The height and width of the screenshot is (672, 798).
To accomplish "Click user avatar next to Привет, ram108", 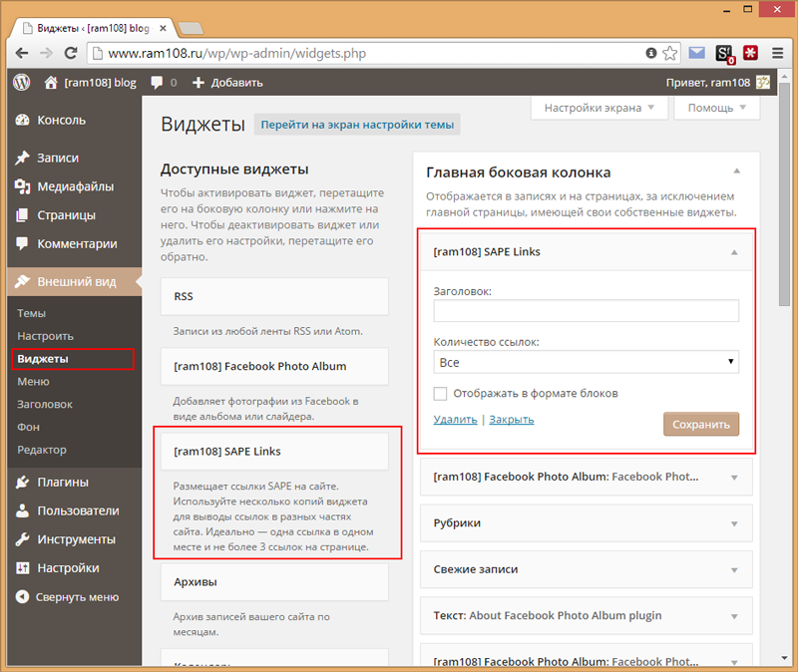I will [762, 83].
